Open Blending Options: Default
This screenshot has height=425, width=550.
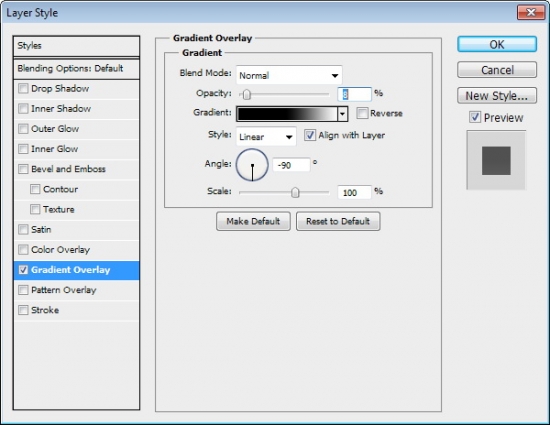76,69
